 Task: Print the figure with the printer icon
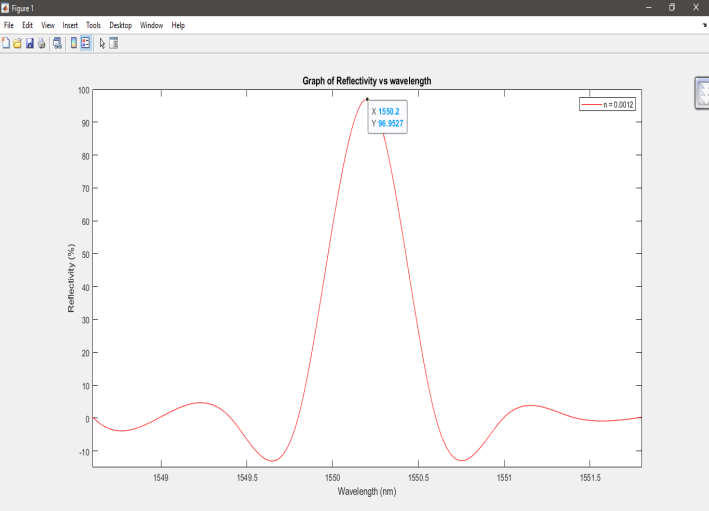point(42,43)
